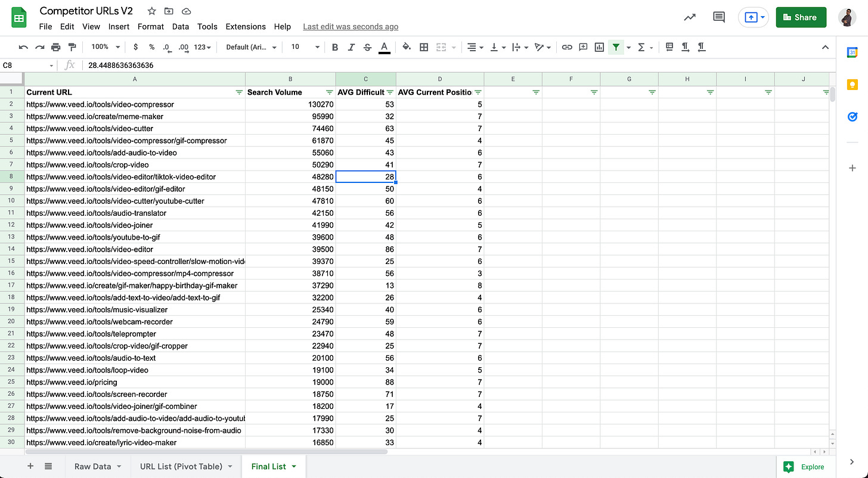Viewport: 868px width, 478px height.
Task: Open Last edit was seconds ago link
Action: coord(351,26)
